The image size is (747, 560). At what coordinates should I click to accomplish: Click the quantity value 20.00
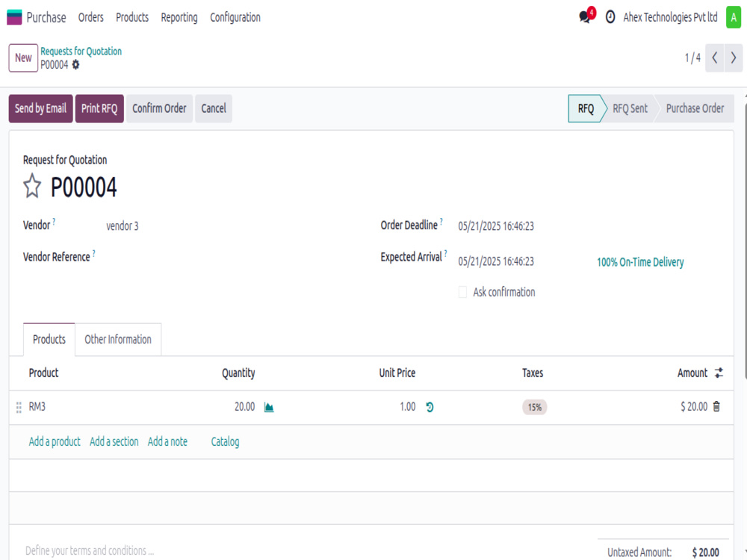coord(245,407)
